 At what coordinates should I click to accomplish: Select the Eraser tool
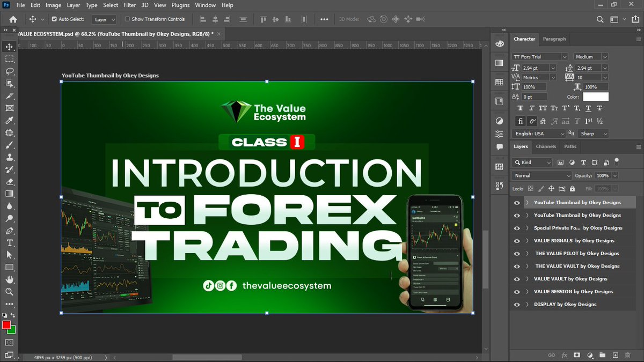(9, 182)
